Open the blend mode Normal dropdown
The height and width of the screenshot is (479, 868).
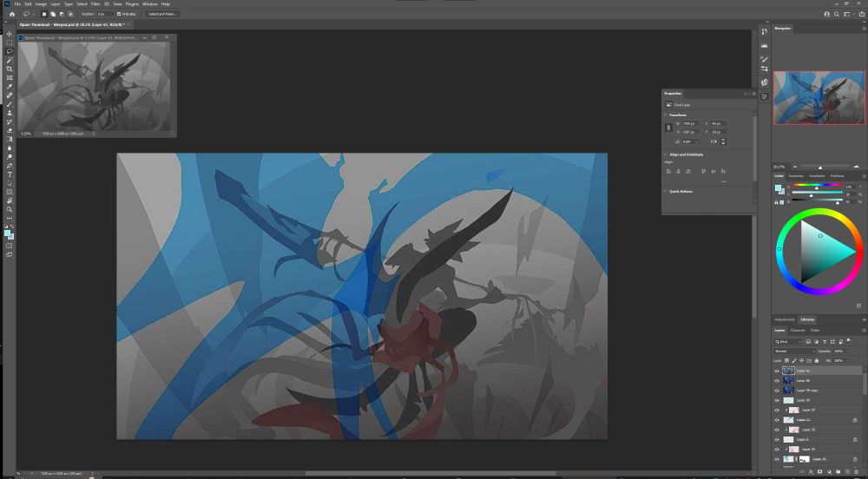pyautogui.click(x=794, y=351)
